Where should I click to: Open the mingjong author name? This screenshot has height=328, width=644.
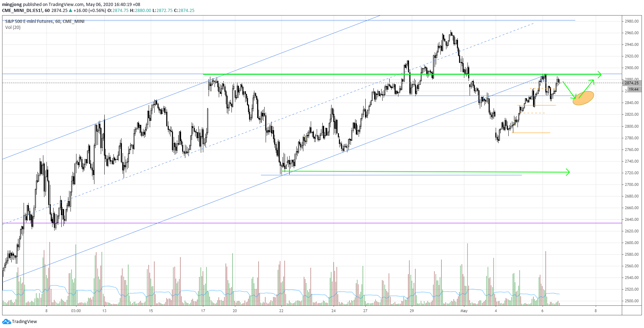click(x=12, y=5)
